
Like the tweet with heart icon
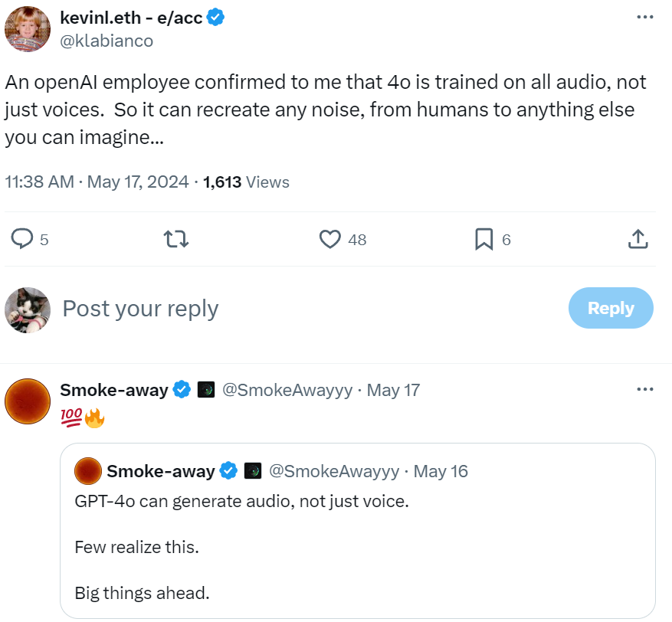tap(330, 240)
